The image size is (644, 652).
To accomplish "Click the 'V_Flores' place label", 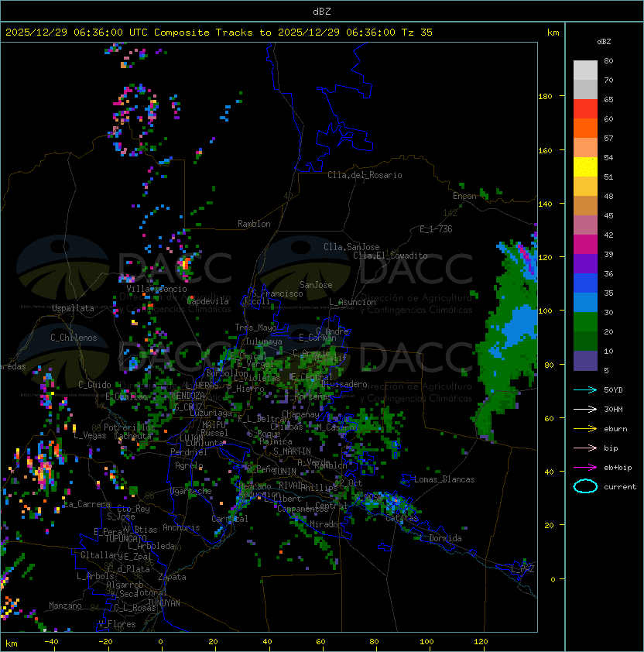I will pos(117,624).
